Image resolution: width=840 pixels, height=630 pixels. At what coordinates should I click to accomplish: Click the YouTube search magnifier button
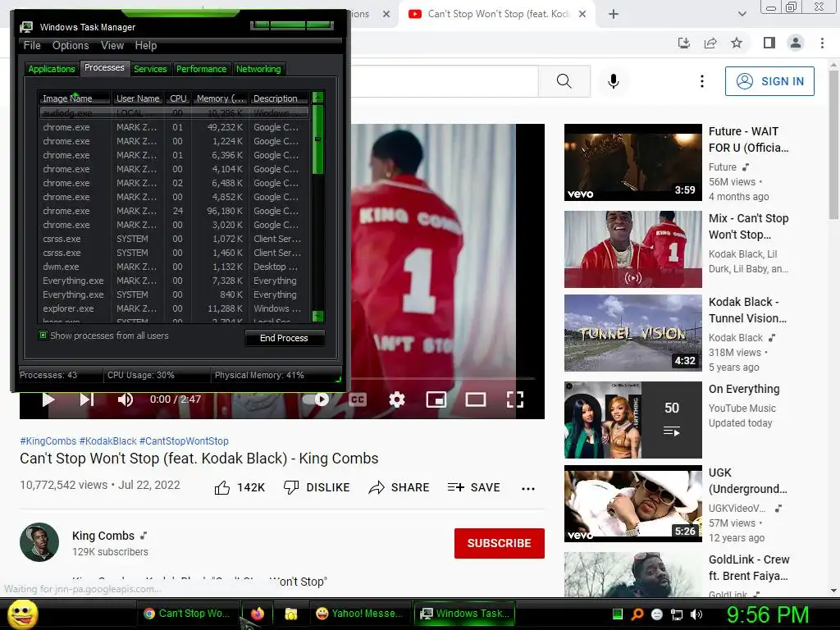tap(564, 81)
